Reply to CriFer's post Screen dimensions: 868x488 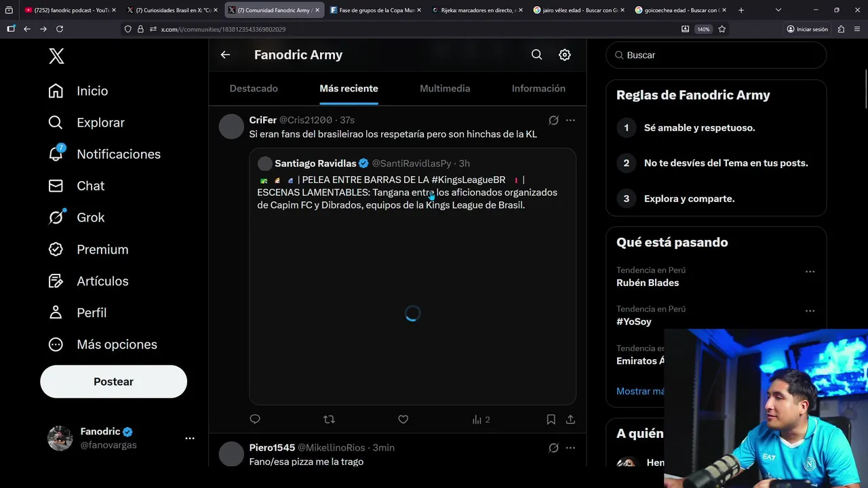(255, 420)
